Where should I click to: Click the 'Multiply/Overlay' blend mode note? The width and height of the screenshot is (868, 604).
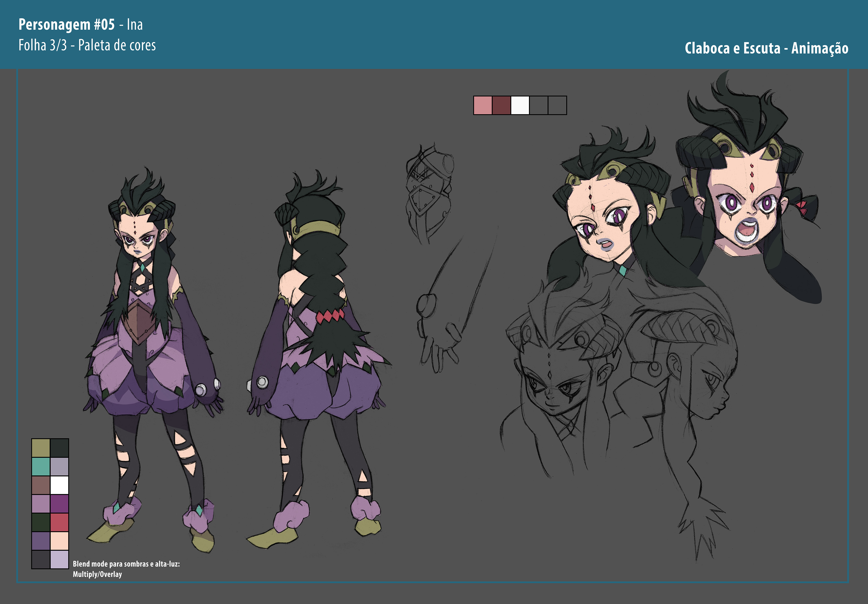coord(97,574)
